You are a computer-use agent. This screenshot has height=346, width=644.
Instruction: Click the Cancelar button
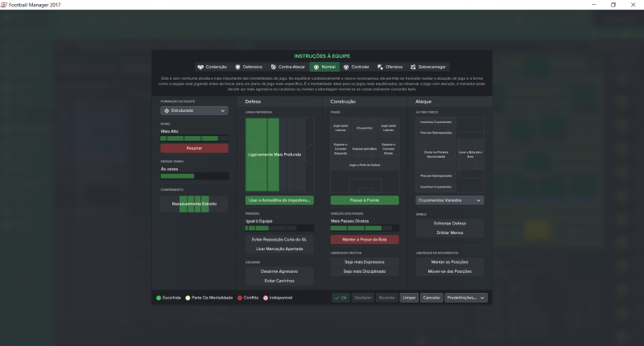coord(431,297)
